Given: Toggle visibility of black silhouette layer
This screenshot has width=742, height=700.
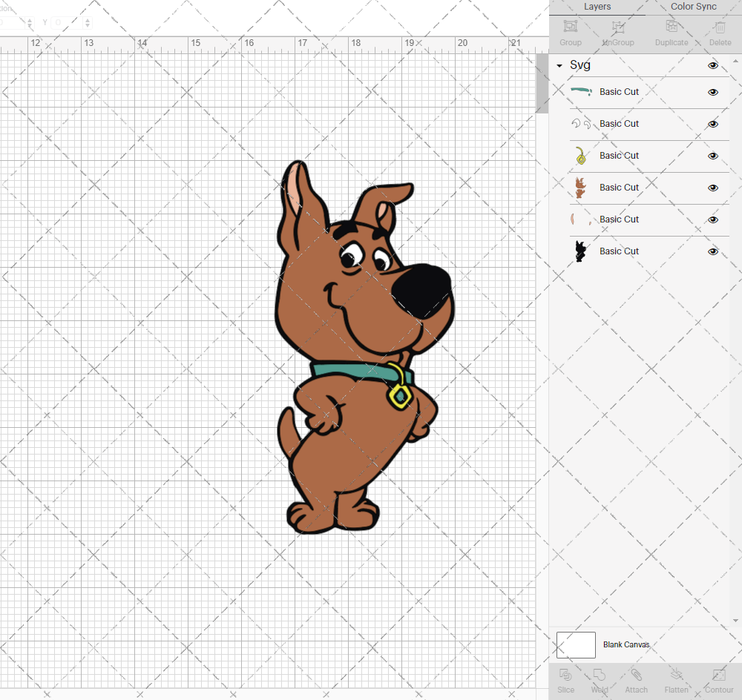Looking at the screenshot, I should click(713, 251).
